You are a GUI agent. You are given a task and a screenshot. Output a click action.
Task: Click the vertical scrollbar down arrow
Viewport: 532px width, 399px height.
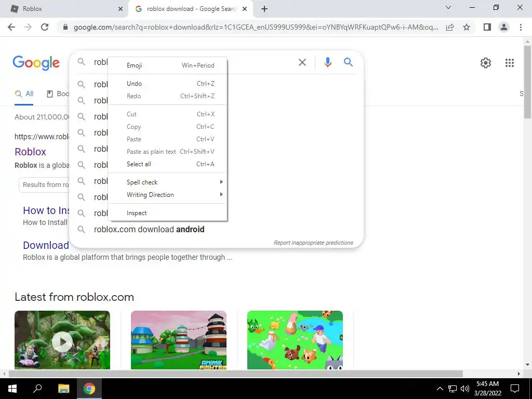[x=527, y=365]
